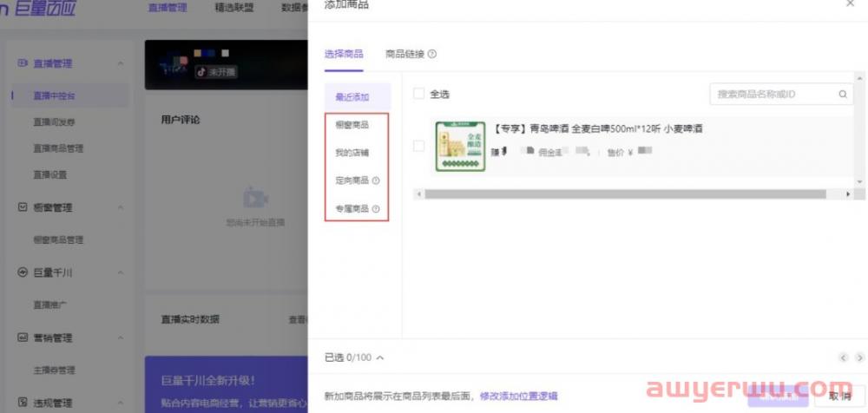
Task: Collapse the 直播管理 sidebar section
Action: click(120, 63)
